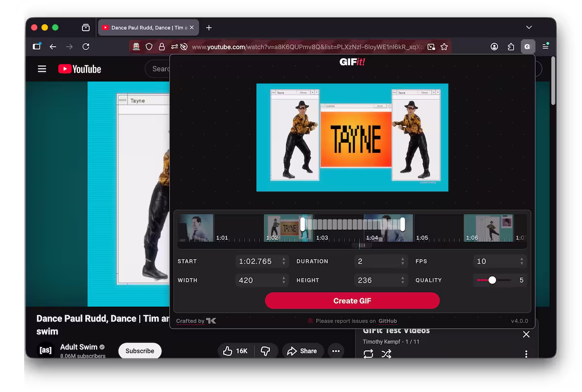Click the reddish robot icon in address bar
This screenshot has height=392, width=582.
click(137, 47)
